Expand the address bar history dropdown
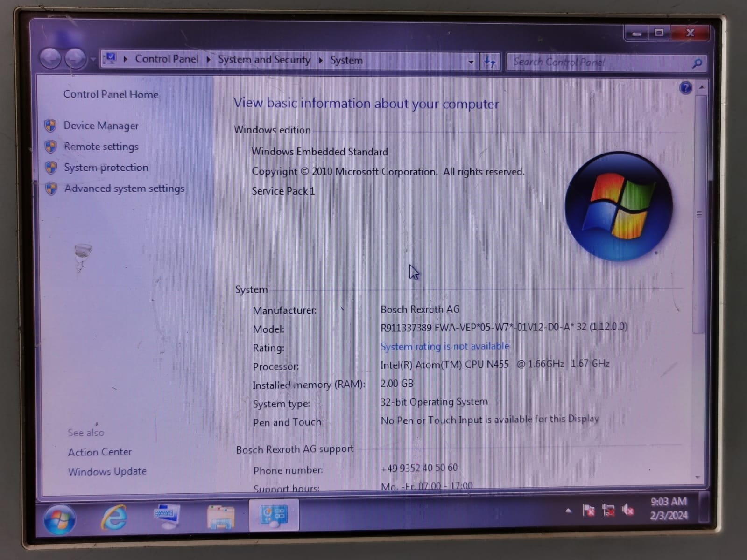 471,62
